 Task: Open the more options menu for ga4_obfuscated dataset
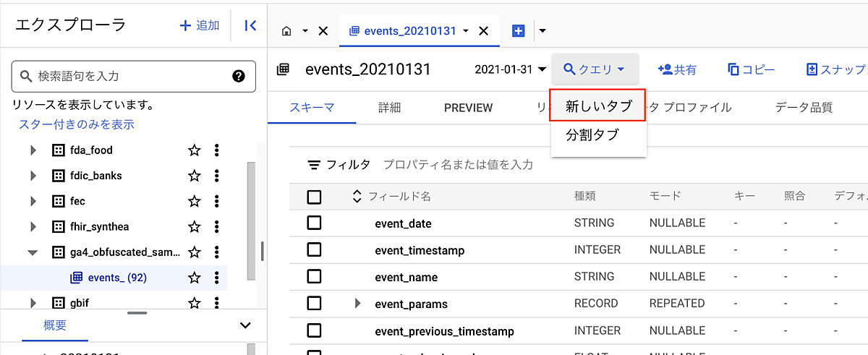click(216, 252)
